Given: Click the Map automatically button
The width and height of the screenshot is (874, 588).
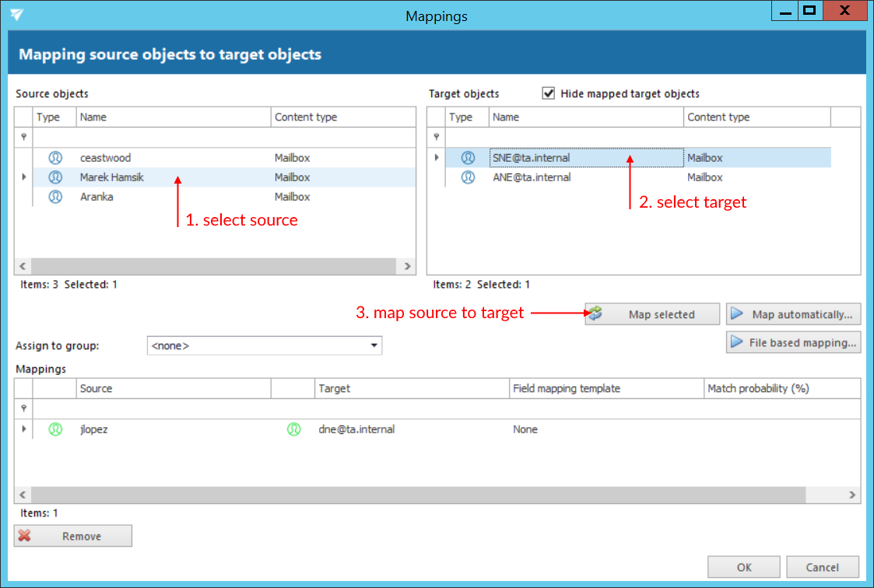Looking at the screenshot, I should pos(793,314).
